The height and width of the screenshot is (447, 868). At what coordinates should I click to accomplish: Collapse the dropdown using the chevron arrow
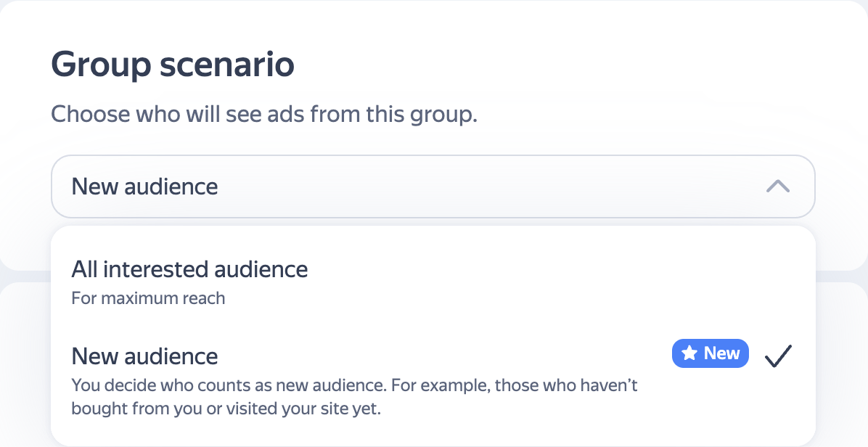(x=777, y=186)
